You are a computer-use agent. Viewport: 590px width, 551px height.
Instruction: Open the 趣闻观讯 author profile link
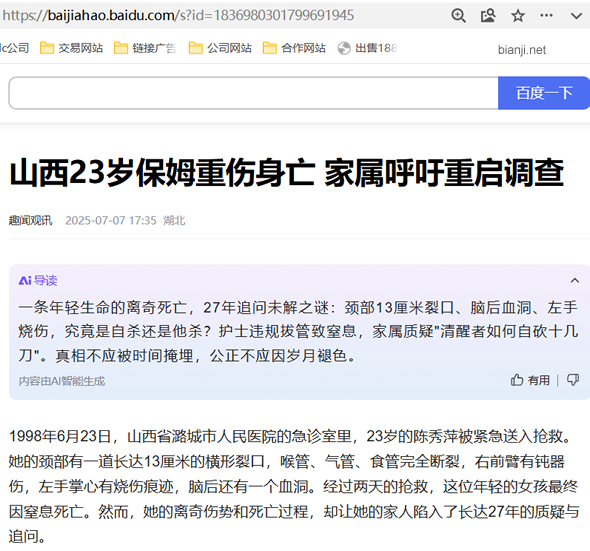(x=30, y=220)
